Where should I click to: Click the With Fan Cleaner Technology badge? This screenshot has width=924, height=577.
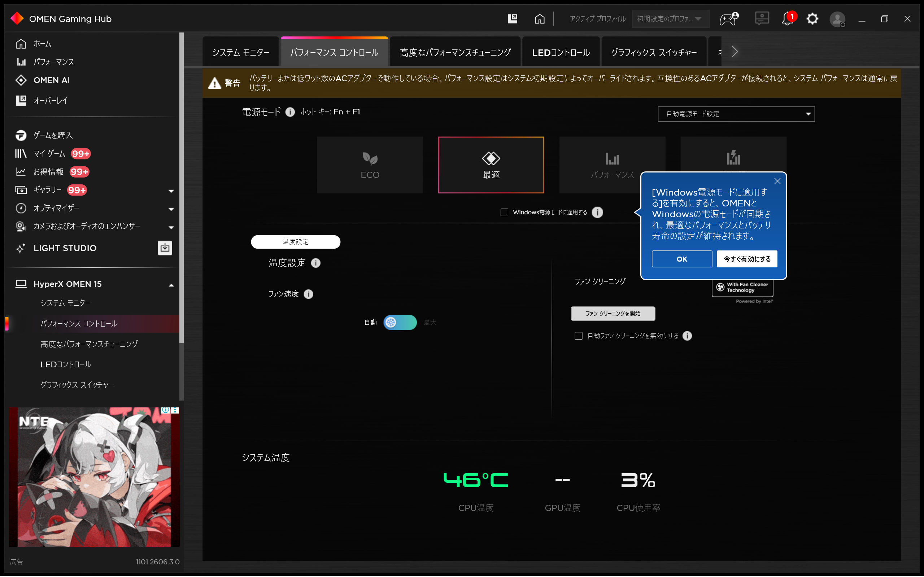point(742,288)
